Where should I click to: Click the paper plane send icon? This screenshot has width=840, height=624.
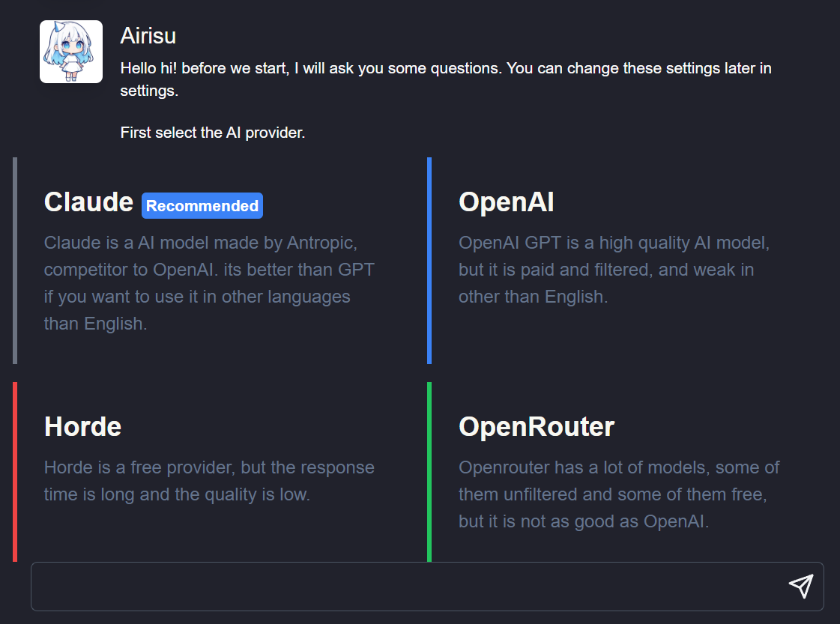pyautogui.click(x=800, y=587)
